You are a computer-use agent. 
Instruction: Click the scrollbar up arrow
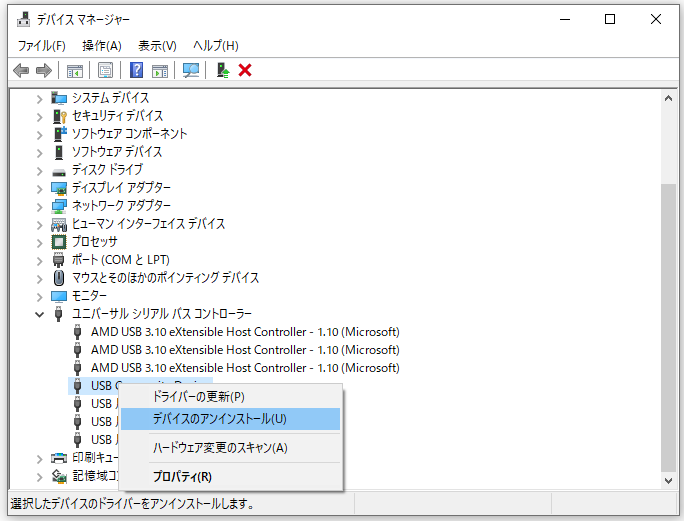(668, 98)
